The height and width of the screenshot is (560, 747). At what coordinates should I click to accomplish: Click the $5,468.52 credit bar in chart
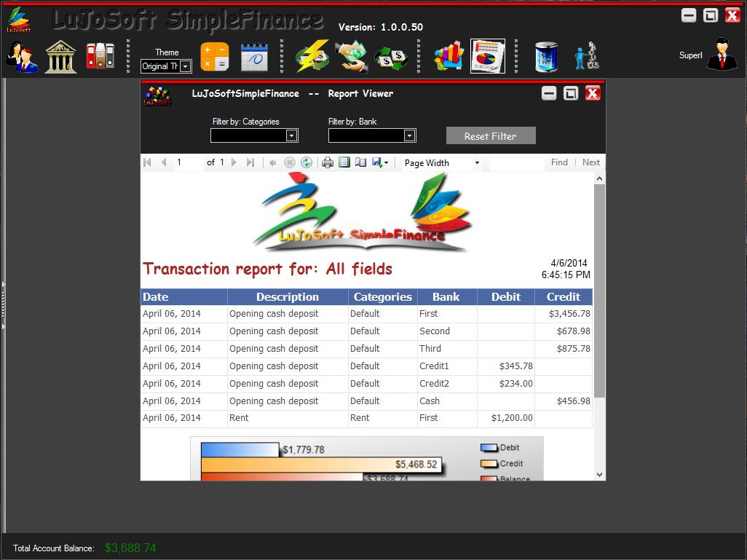tap(322, 465)
